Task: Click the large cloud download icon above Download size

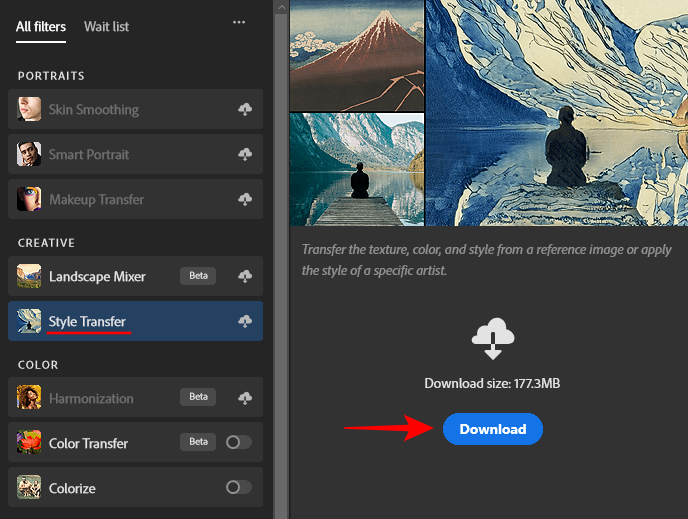Action: pyautogui.click(x=493, y=339)
